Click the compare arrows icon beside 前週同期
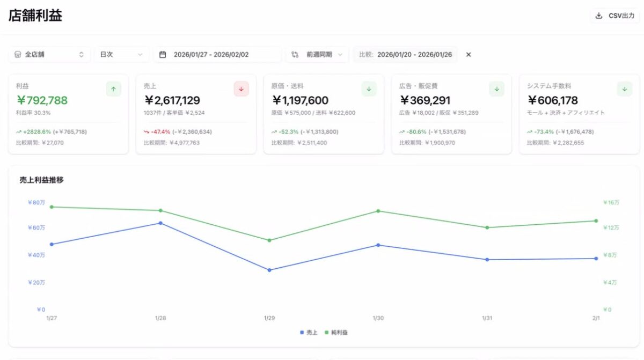Viewport: 644px width, 360px height. pos(295,55)
